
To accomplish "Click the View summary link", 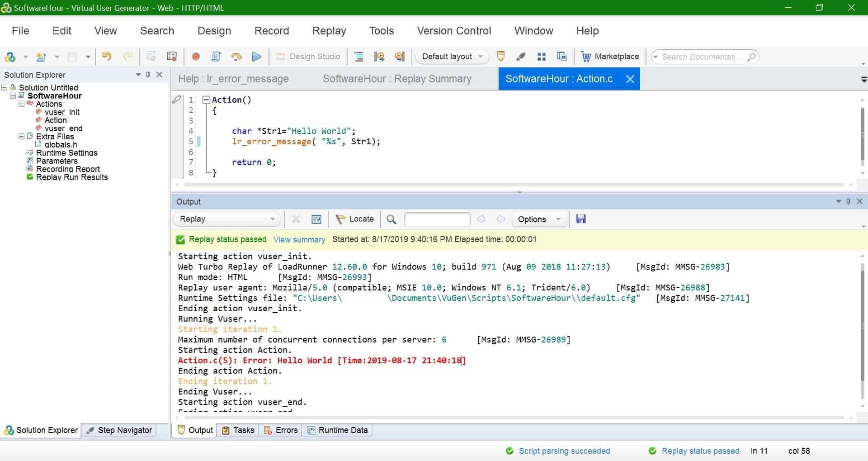I will click(x=299, y=240).
